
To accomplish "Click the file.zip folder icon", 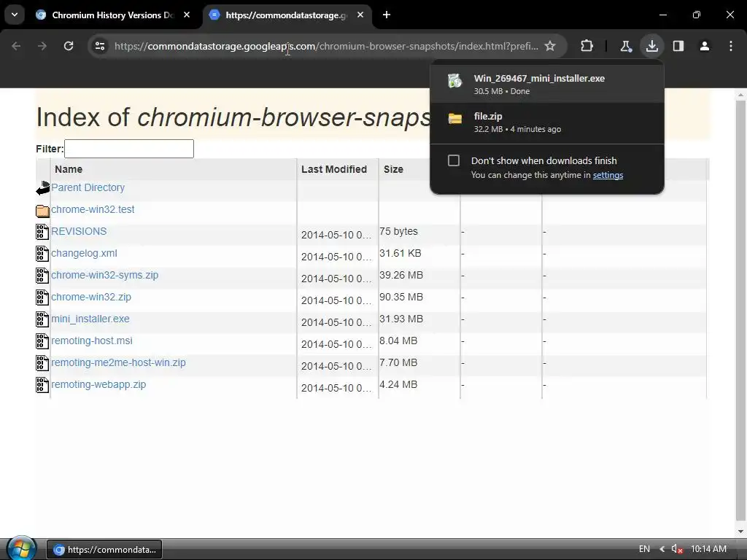I will [x=455, y=118].
